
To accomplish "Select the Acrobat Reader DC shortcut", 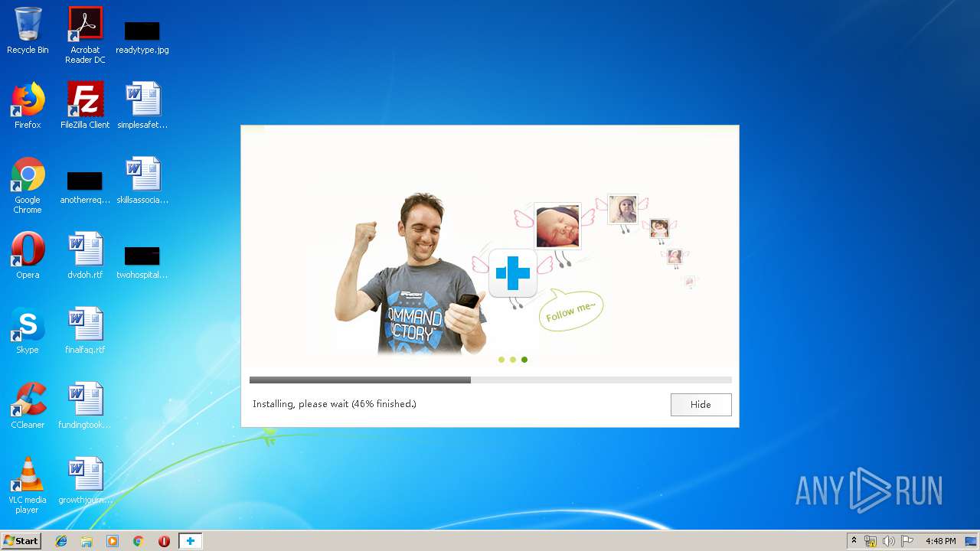I will pos(85,35).
